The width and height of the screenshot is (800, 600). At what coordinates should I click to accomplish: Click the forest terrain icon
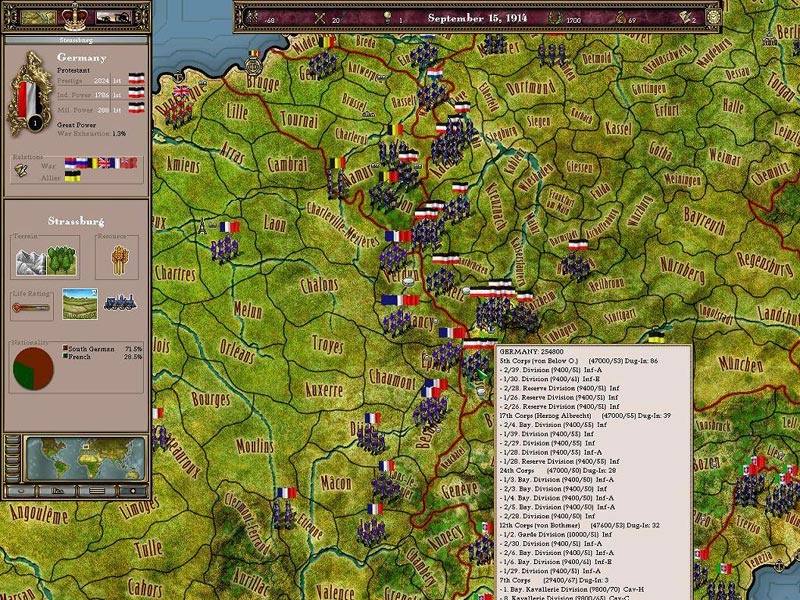coord(62,261)
